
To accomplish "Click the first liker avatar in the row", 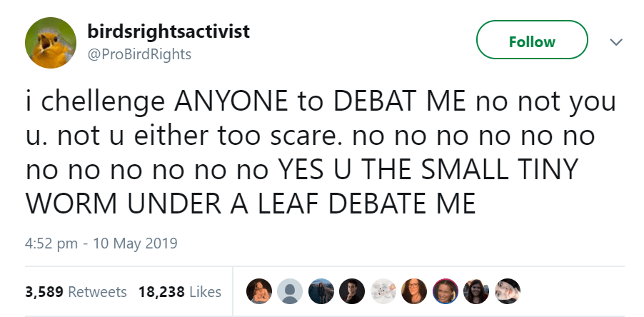I will 258,291.
